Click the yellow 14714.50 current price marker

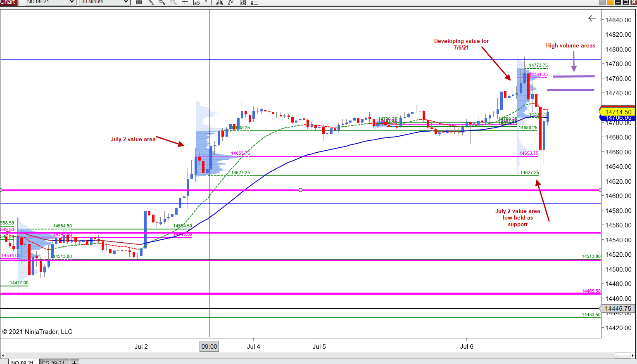pos(618,112)
